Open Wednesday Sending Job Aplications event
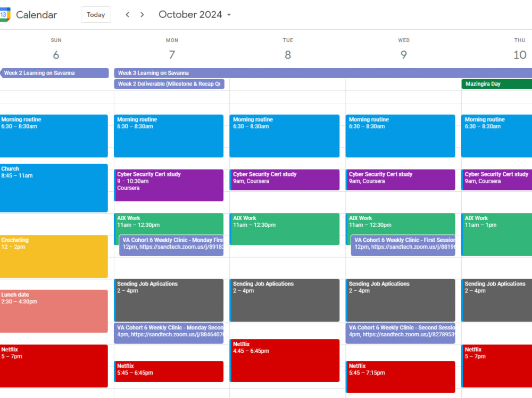 point(401,300)
